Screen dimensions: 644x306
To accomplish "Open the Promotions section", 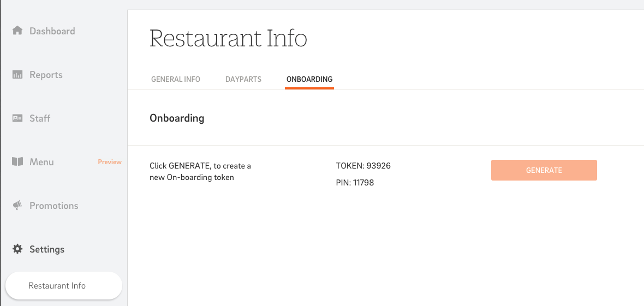I will [54, 206].
